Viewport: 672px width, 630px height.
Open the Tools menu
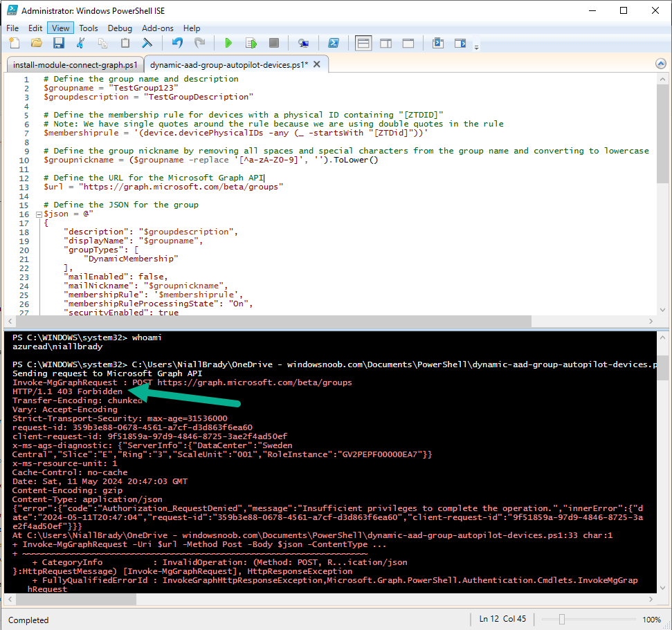(x=89, y=28)
